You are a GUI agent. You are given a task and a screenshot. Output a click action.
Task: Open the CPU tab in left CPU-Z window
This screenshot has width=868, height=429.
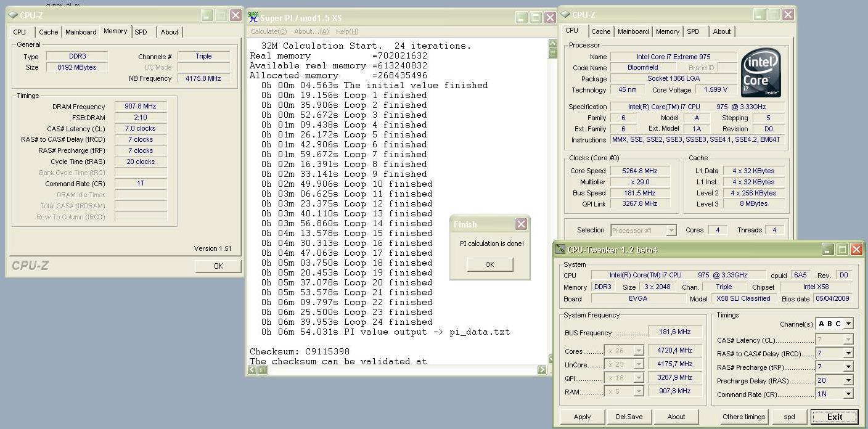point(20,32)
